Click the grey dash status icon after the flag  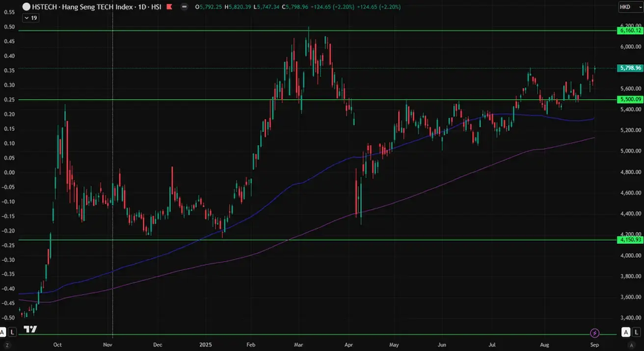184,7
